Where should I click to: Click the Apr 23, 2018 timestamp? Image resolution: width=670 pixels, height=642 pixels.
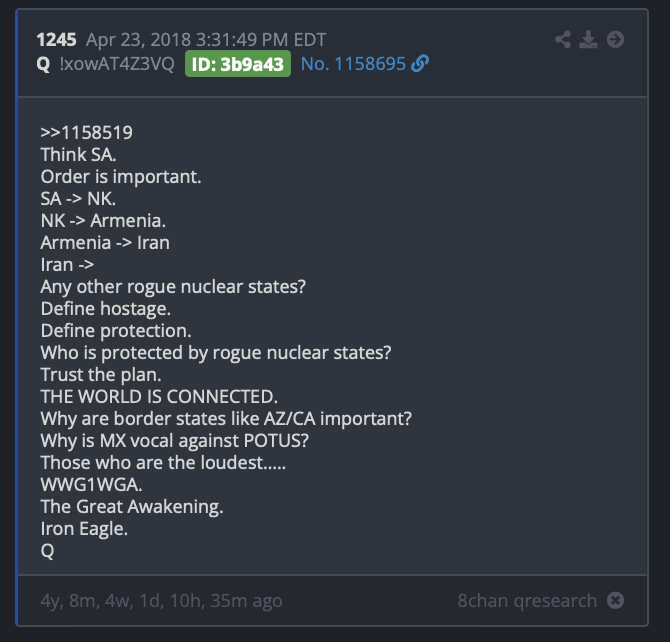tap(206, 40)
